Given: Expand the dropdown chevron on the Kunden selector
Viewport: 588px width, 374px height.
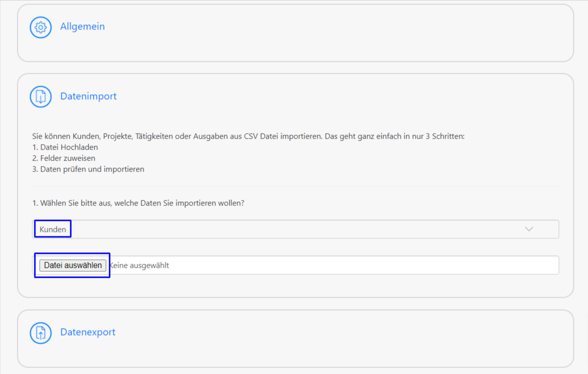Looking at the screenshot, I should (529, 229).
